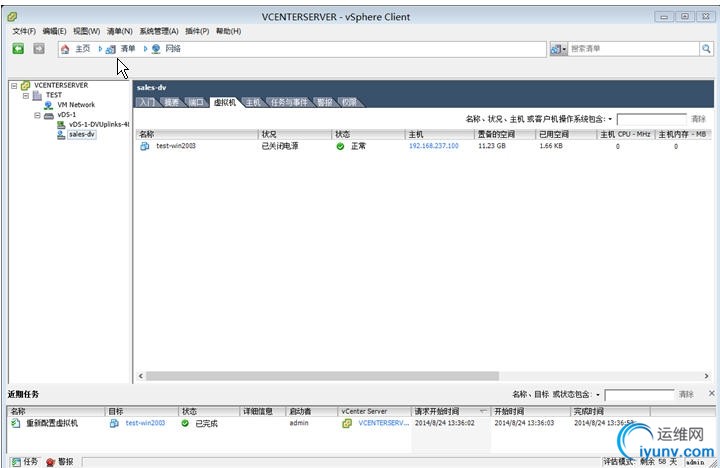Click the networking (网络) globe icon
The image size is (720, 468).
tap(156, 49)
